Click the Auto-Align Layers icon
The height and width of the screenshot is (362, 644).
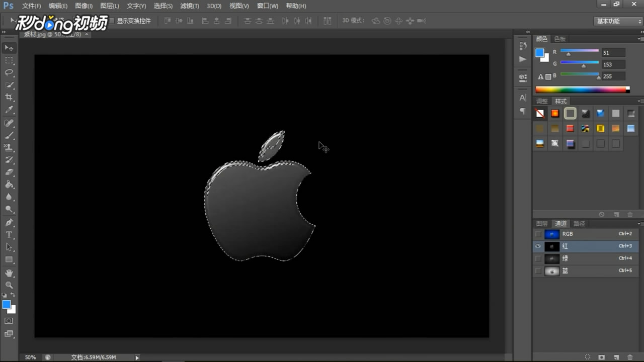(328, 21)
